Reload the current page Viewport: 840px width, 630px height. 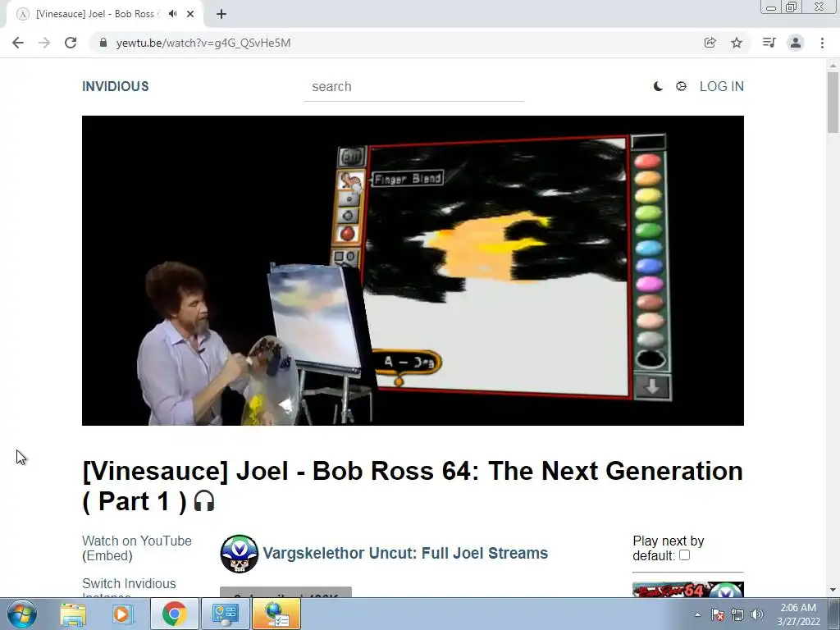click(71, 43)
